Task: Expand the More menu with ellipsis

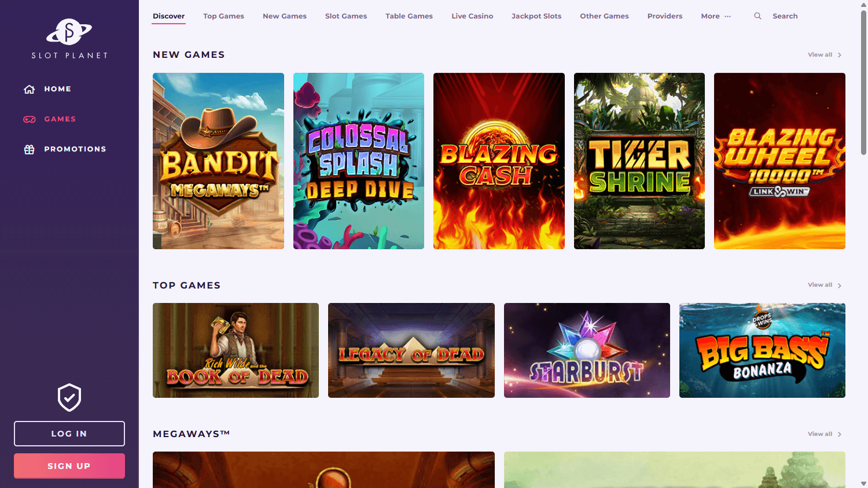Action: [716, 16]
